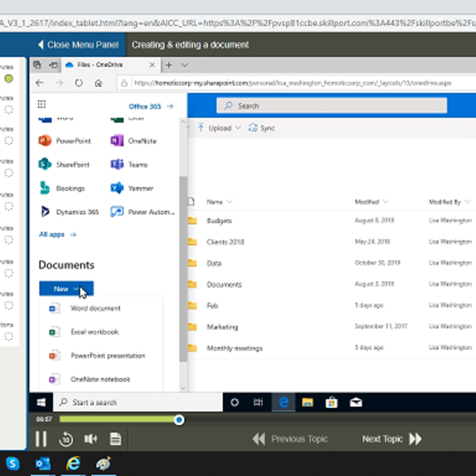Open the Yammer app

click(x=131, y=188)
